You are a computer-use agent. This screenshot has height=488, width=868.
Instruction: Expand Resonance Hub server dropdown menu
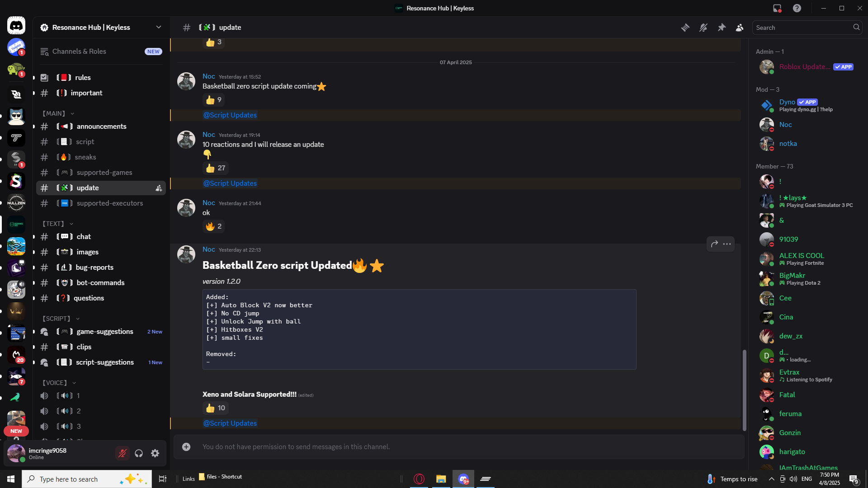click(x=159, y=27)
